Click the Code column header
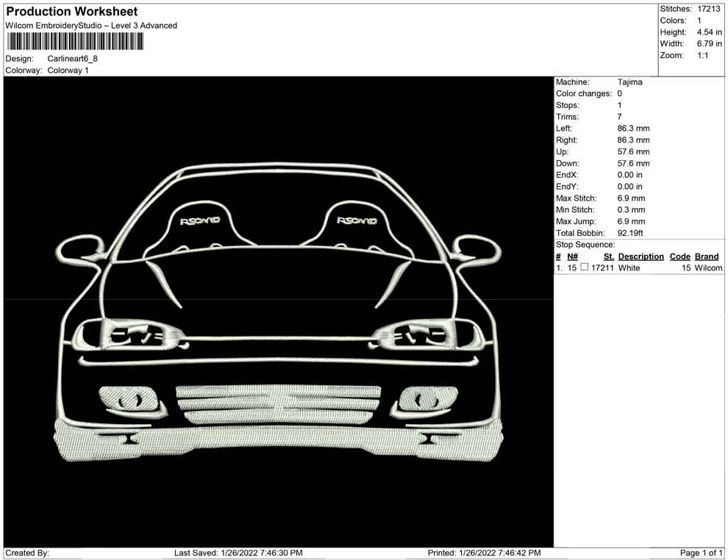Viewport: 728px width, 560px height. pos(679,256)
